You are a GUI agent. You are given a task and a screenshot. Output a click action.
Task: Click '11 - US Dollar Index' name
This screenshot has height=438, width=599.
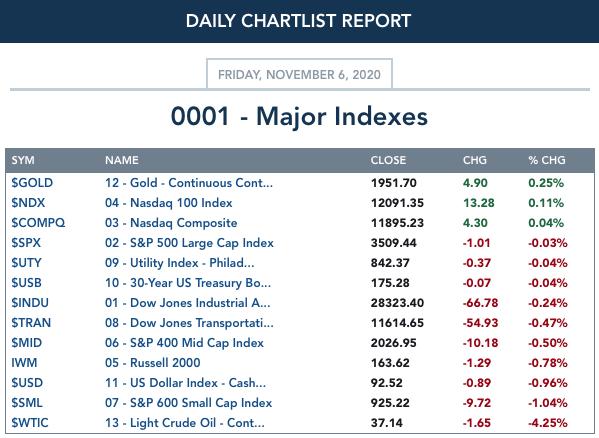(185, 383)
